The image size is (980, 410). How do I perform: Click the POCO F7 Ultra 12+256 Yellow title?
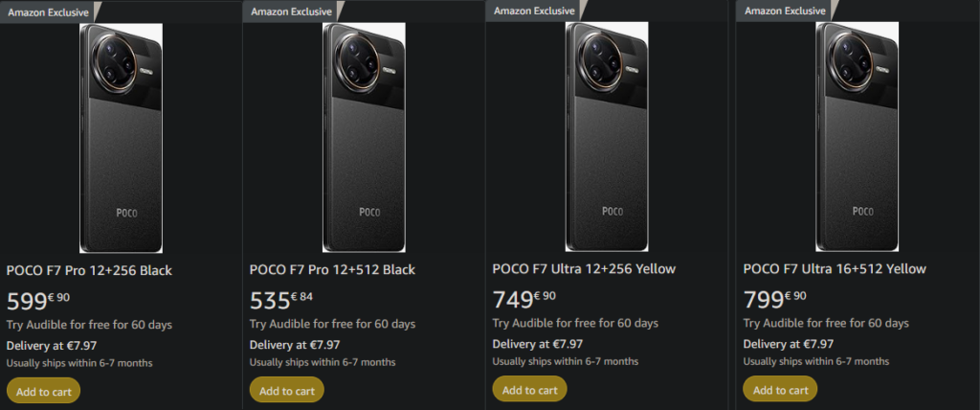[584, 269]
